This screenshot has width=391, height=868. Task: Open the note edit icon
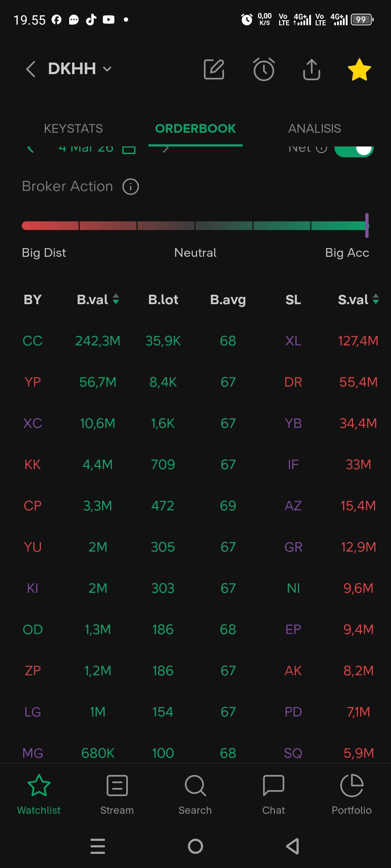tap(214, 69)
